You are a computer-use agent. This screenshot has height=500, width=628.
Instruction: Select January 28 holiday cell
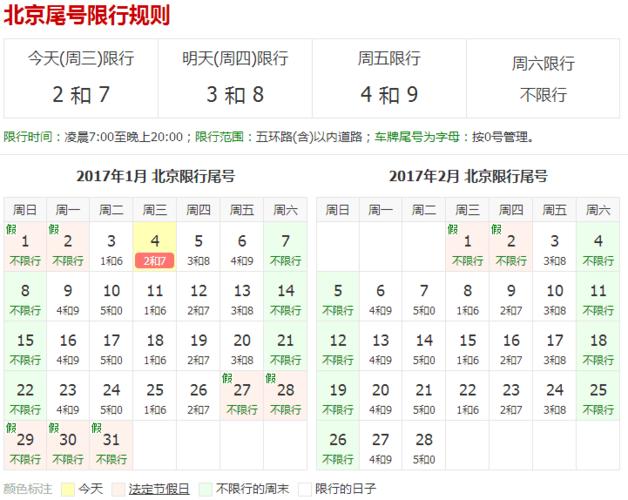coord(285,396)
